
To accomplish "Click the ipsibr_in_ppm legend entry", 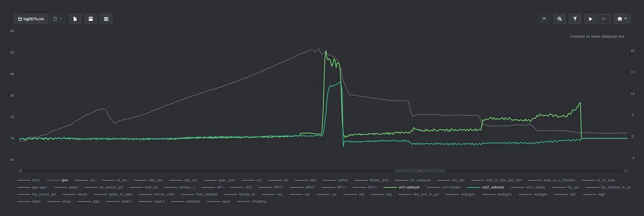I will point(113,195).
